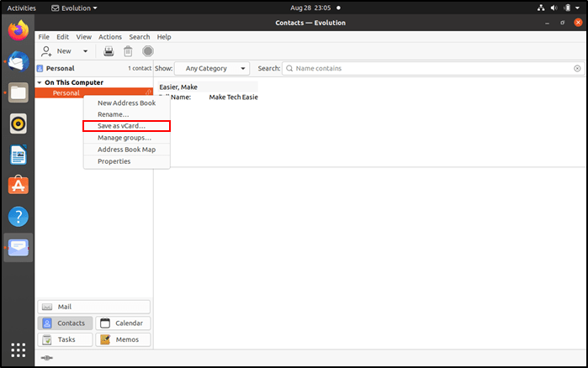Open the clock showing Aug 28 23:05
Image resolution: width=588 pixels, height=368 pixels.
pyautogui.click(x=310, y=8)
